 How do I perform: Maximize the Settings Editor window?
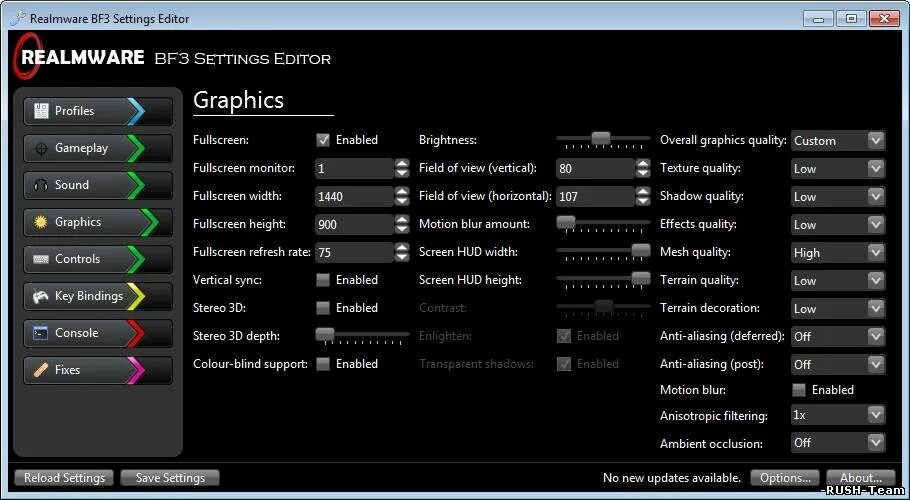tap(851, 19)
